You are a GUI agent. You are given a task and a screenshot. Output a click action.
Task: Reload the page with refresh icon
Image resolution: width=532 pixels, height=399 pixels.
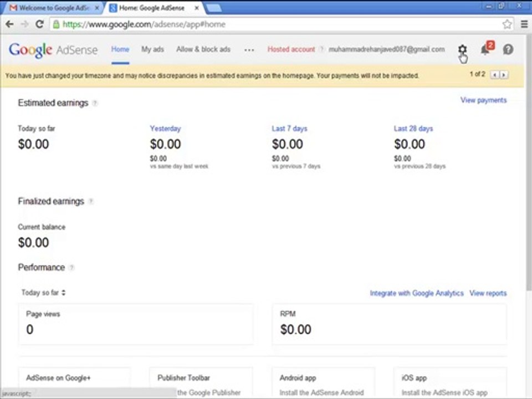tap(40, 24)
